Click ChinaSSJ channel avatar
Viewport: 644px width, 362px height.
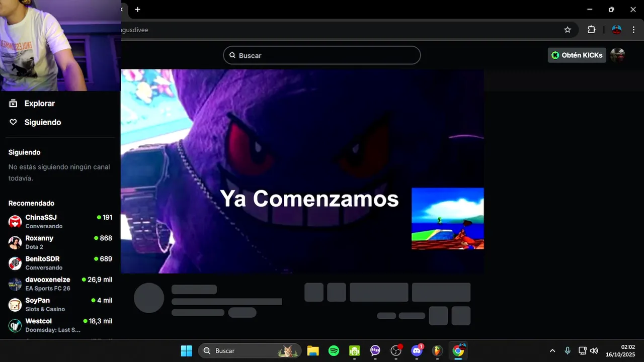[x=15, y=222]
